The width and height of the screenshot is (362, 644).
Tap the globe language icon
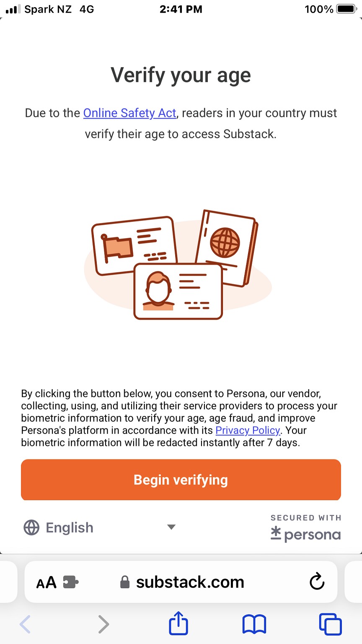tap(31, 527)
